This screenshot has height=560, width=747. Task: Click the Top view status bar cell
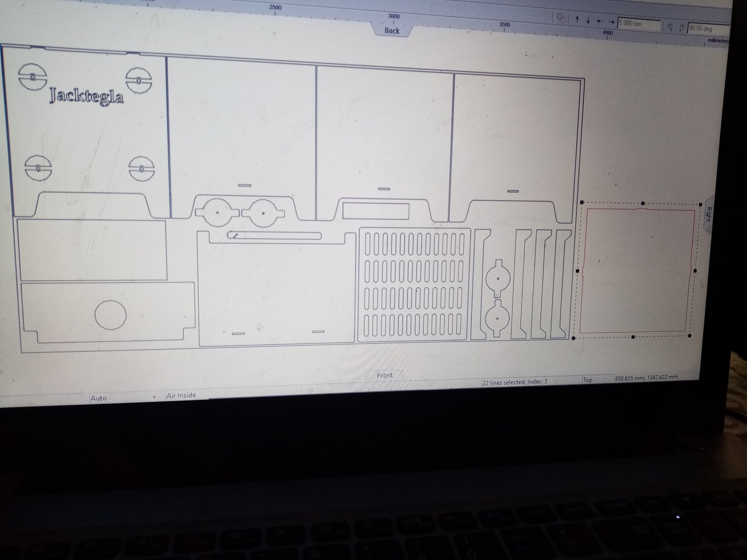pyautogui.click(x=588, y=380)
